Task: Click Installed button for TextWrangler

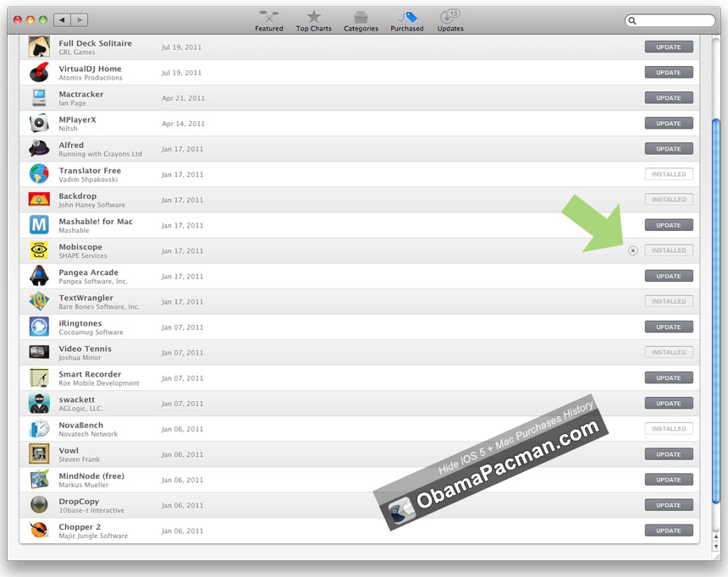Action: click(669, 302)
